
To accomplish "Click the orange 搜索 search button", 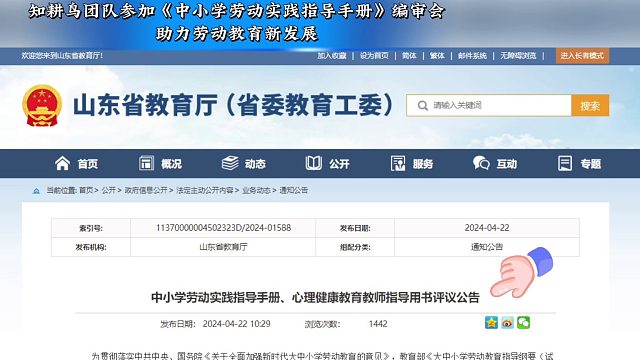I will click(x=590, y=106).
